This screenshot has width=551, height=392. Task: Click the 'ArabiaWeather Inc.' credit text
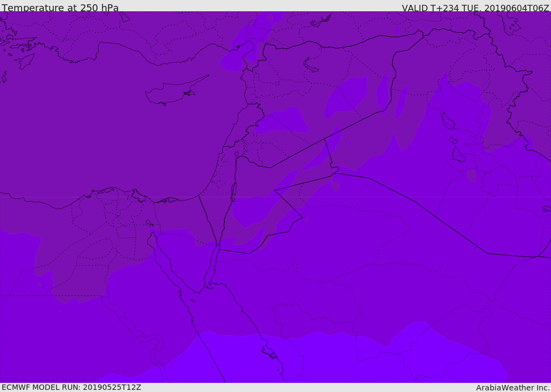tap(513, 388)
